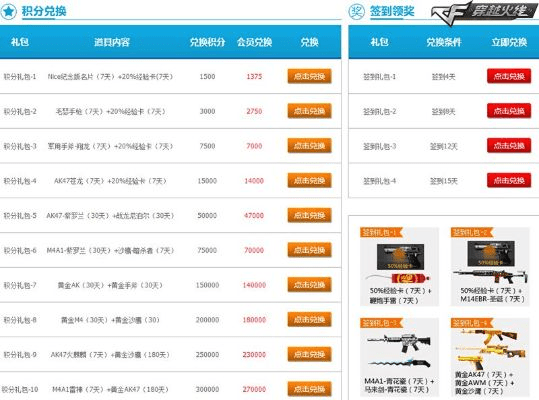Claim 签到礼包-4 with the red 点击兑换 button
Screen dimensions: 539x400
point(509,181)
